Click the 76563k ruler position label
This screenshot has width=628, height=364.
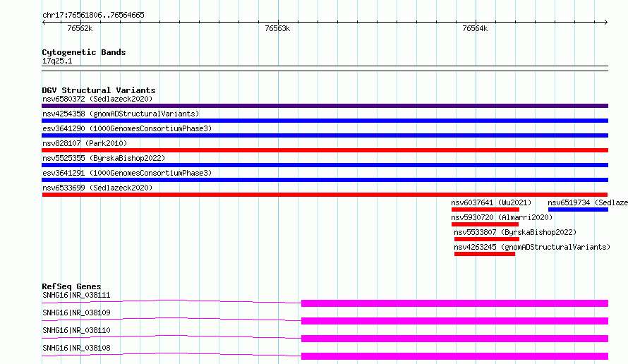click(277, 28)
